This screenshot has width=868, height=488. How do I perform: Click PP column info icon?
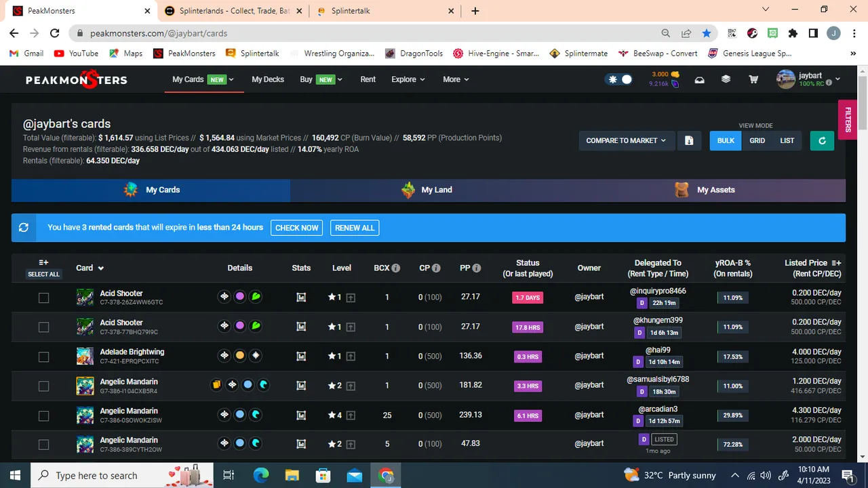(x=477, y=268)
